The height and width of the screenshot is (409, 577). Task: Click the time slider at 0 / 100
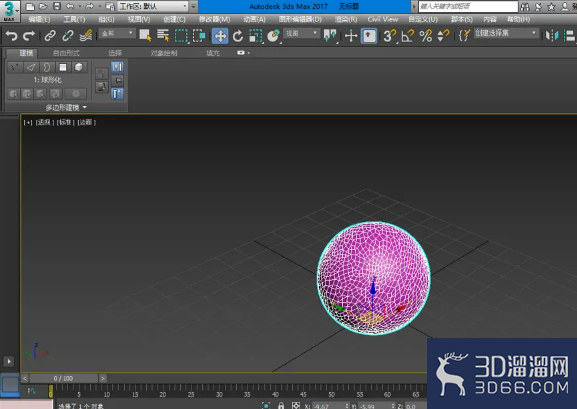[63, 378]
